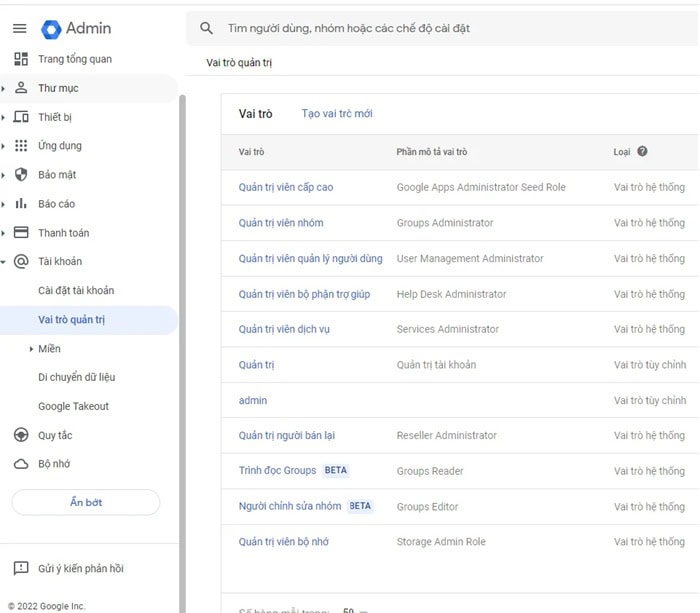Expand the Miền submenu arrow

31,349
